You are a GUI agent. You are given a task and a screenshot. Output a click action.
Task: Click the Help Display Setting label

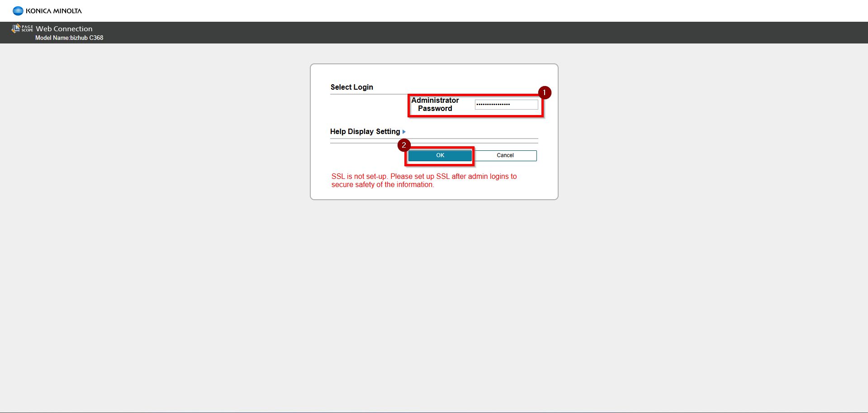365,132
